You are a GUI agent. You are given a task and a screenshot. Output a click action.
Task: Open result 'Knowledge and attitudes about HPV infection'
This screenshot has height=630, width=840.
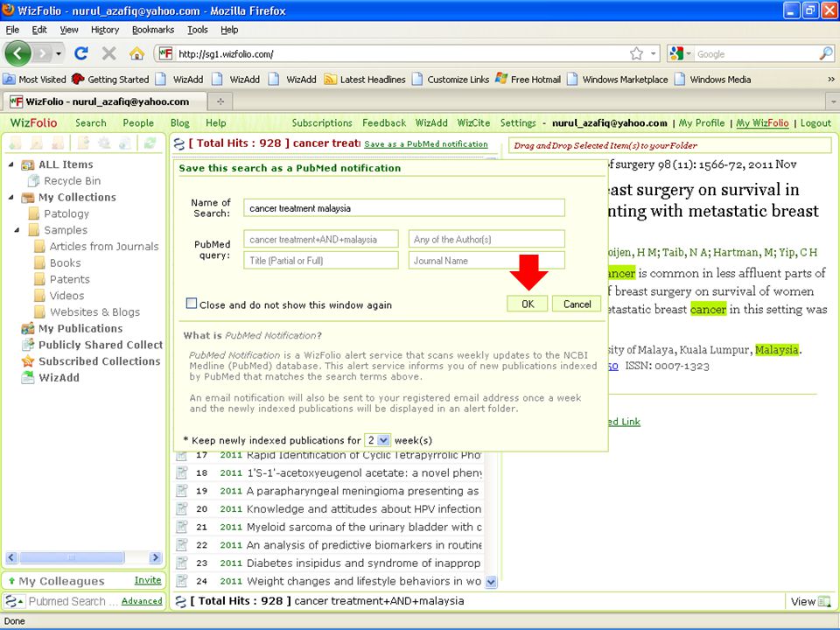[x=364, y=509]
